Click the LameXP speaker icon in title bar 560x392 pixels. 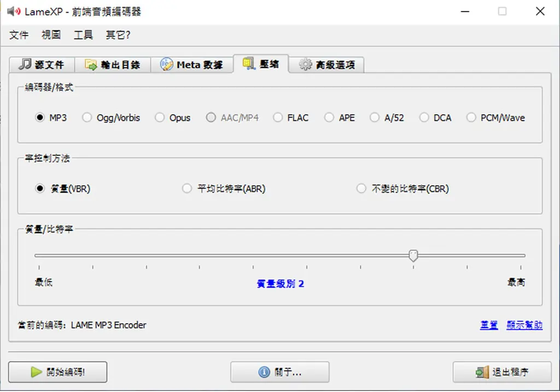[14, 11]
